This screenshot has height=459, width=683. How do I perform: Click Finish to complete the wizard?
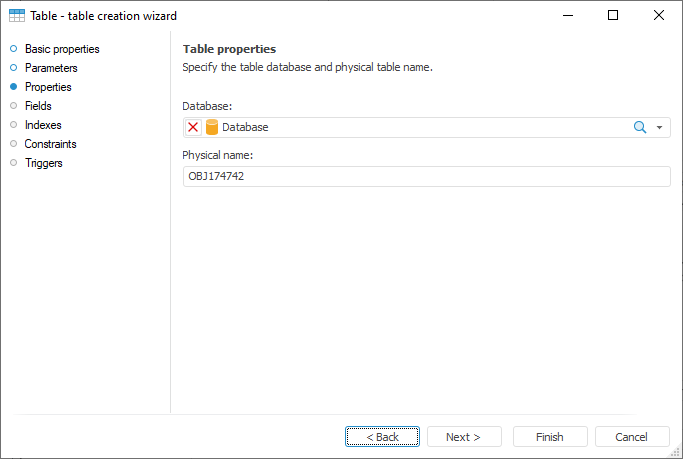[550, 437]
